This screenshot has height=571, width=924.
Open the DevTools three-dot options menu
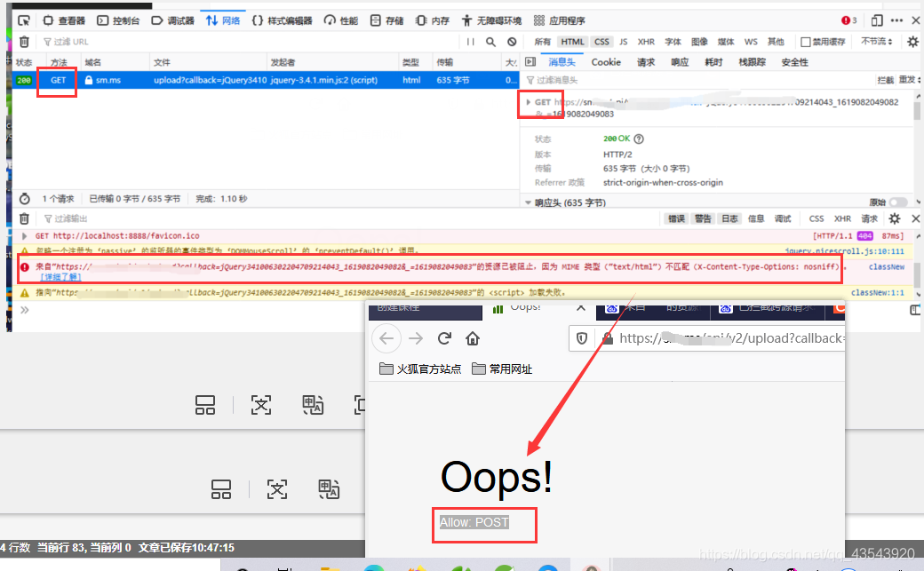tap(896, 20)
